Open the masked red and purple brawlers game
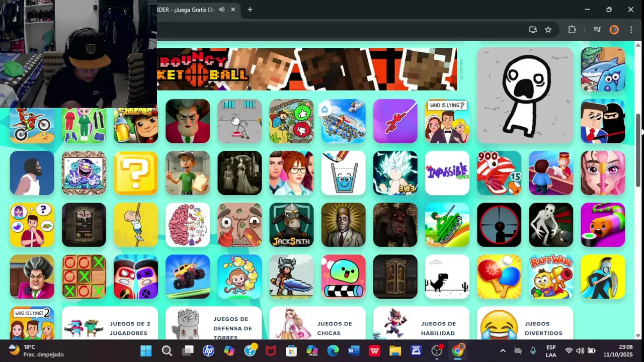This screenshot has height=362, width=644. pos(136,277)
